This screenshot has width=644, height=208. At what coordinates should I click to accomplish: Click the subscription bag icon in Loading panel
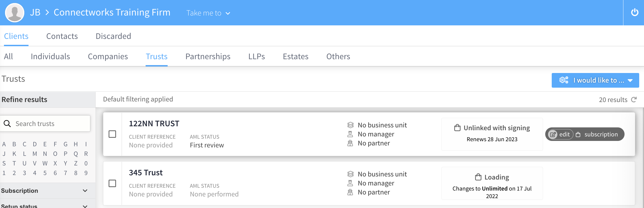pyautogui.click(x=478, y=177)
